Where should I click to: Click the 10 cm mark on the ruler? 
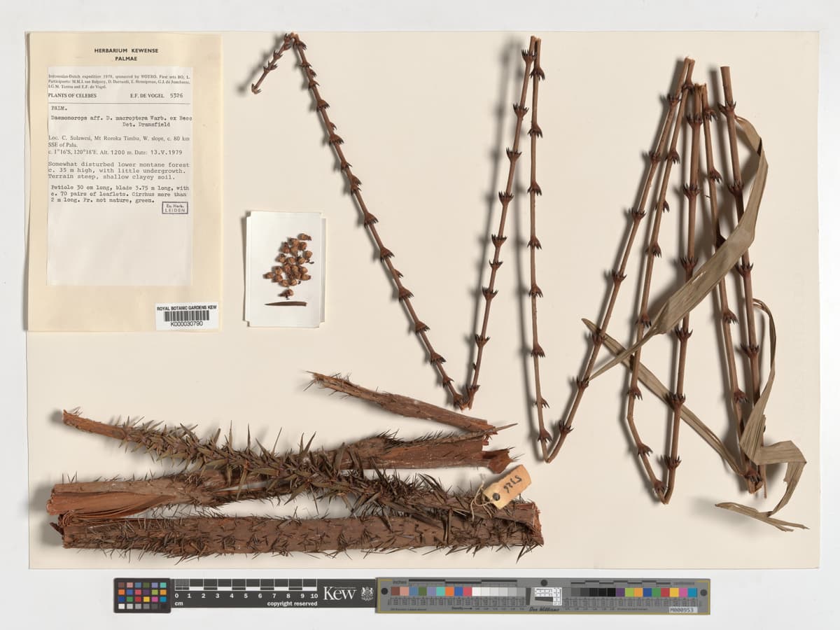(314, 595)
